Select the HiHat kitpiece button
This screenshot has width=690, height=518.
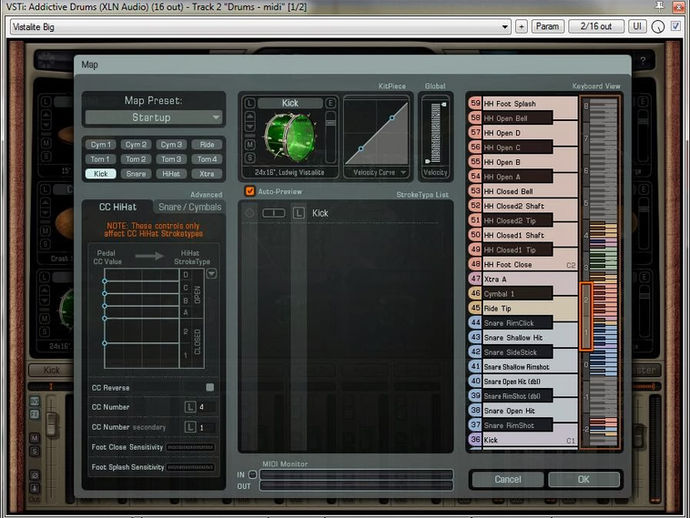tap(171, 173)
